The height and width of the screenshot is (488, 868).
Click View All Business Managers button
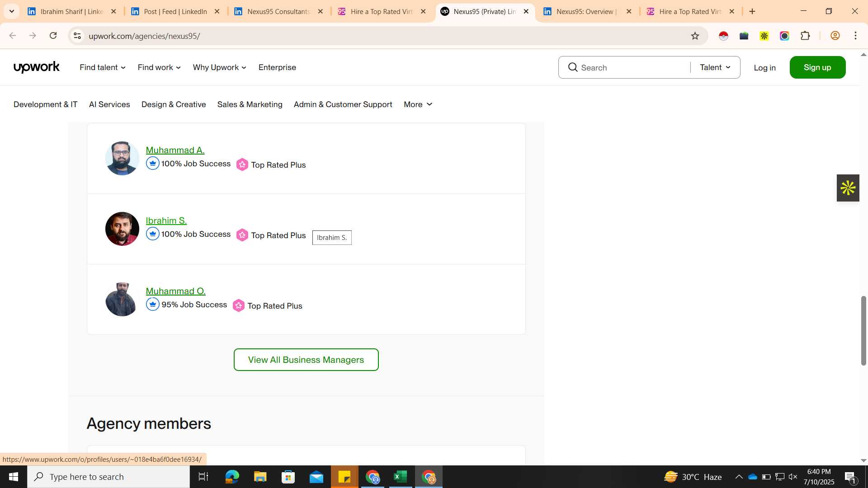click(306, 360)
